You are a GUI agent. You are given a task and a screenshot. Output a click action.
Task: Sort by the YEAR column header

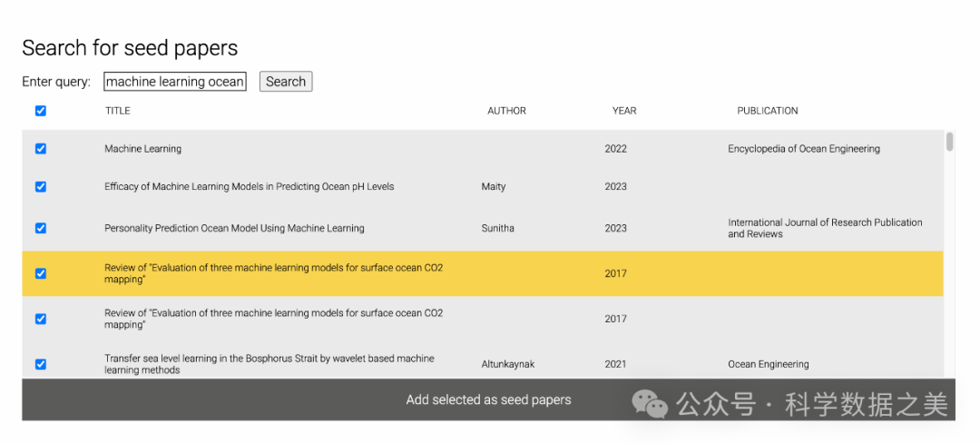pyautogui.click(x=624, y=111)
